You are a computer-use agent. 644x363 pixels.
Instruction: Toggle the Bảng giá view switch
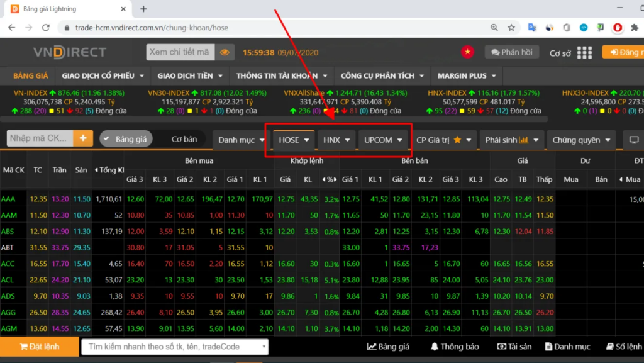click(126, 139)
